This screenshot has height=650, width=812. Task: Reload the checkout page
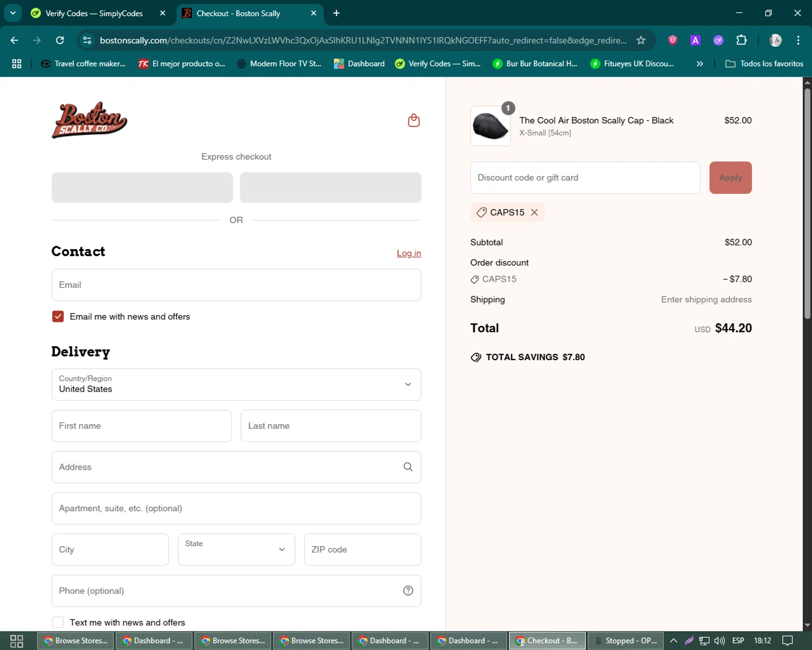point(60,41)
